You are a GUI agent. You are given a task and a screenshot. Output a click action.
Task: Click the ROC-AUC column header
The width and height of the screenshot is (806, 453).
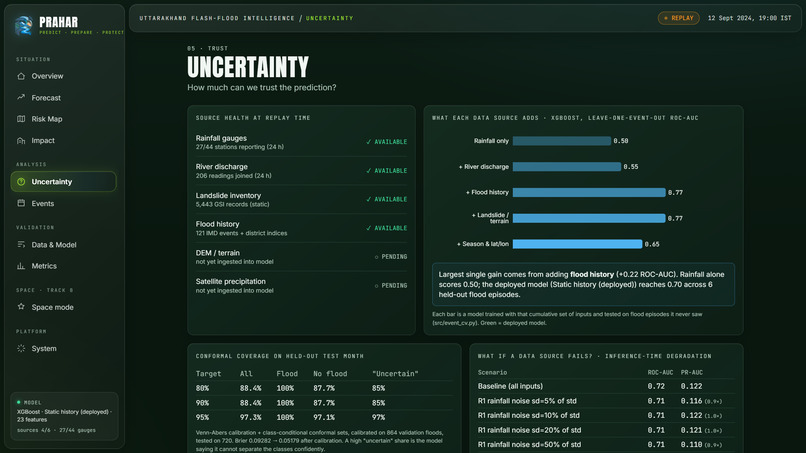tap(660, 372)
